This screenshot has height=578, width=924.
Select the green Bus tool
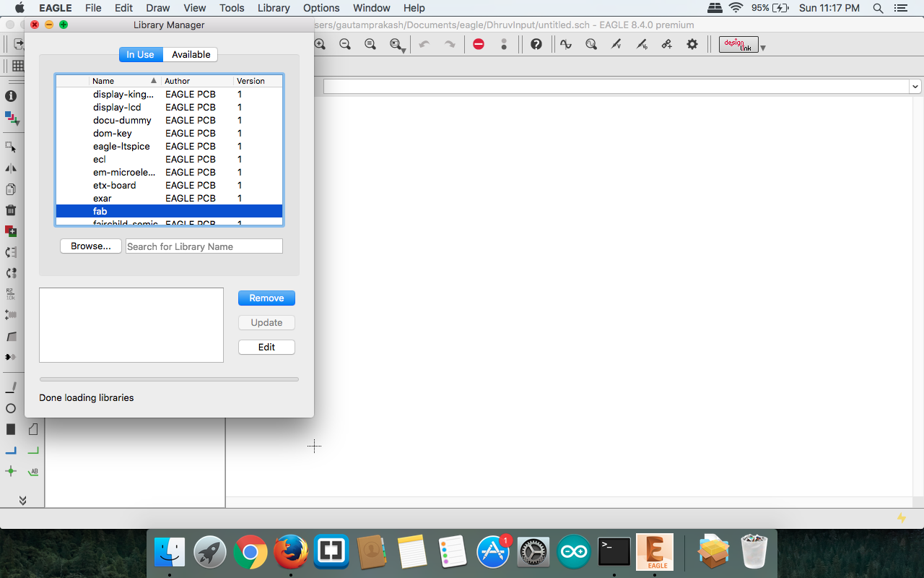(x=33, y=450)
